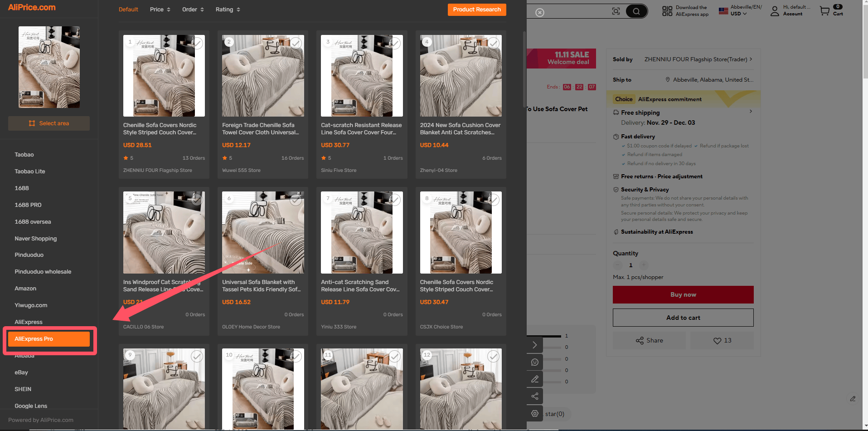Clear the search box with X icon
Viewport: 868px width, 431px height.
pos(539,13)
